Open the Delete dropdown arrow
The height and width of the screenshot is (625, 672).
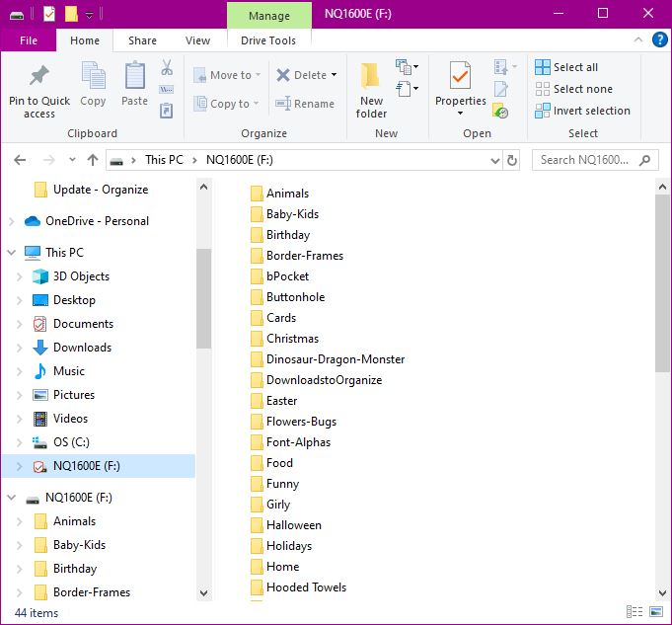[334, 75]
